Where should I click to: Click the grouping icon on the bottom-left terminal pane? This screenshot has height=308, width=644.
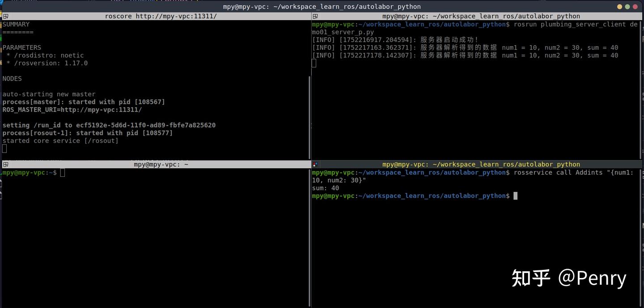[5, 164]
